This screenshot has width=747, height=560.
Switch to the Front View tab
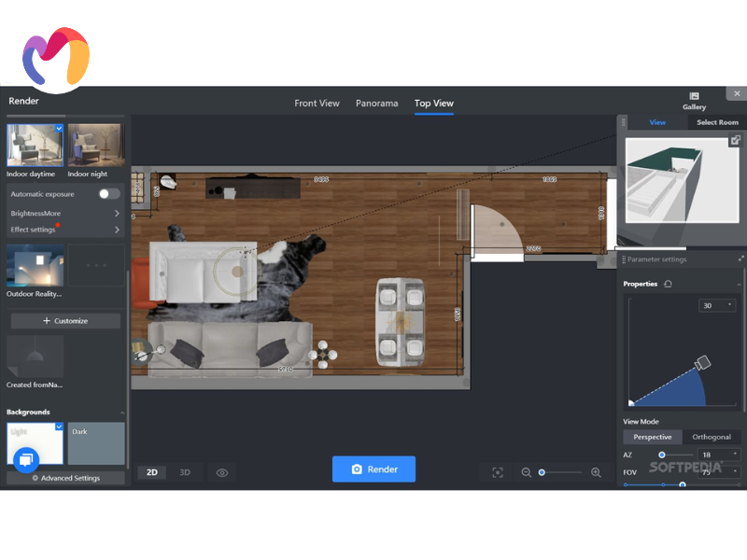click(x=317, y=104)
